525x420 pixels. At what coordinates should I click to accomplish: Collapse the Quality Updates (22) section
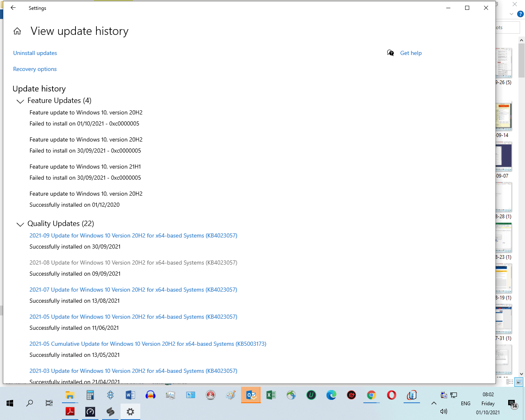20,224
